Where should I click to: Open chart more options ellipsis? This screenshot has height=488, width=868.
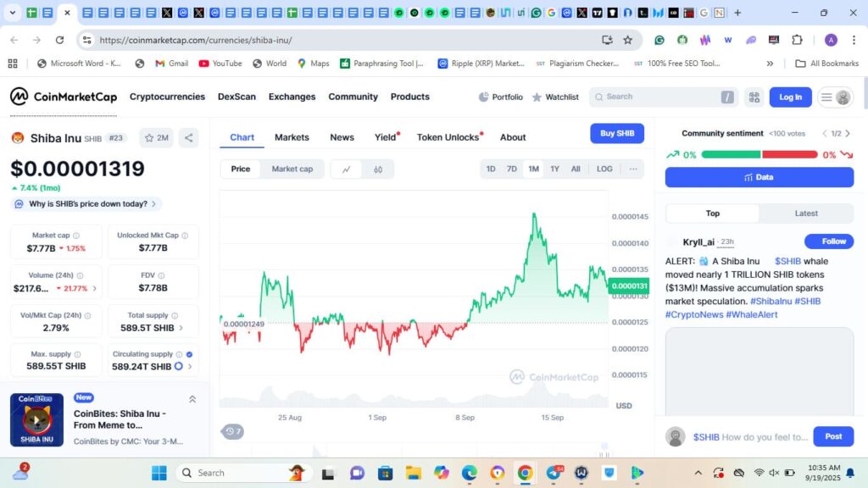pos(633,169)
